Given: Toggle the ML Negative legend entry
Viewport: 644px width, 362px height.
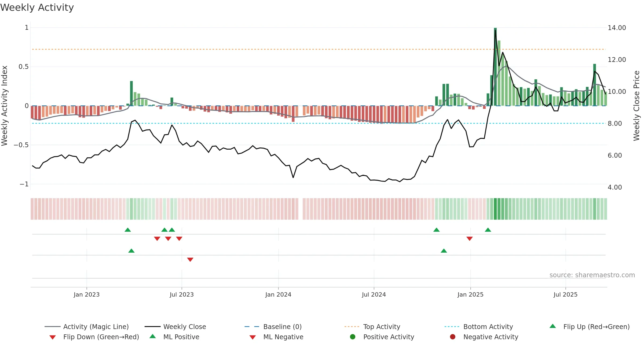Looking at the screenshot, I should tap(276, 337).
